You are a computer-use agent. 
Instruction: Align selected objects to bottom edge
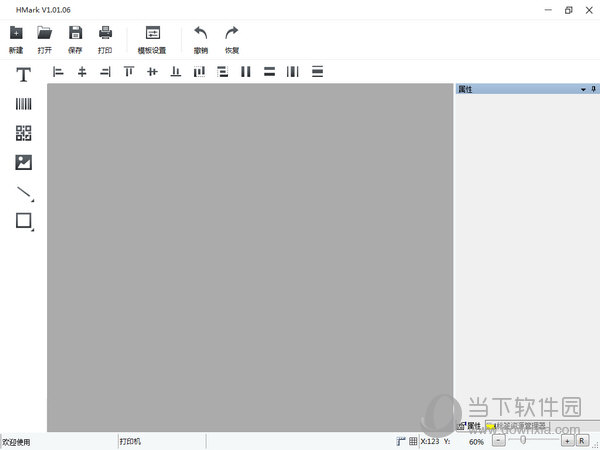(176, 72)
